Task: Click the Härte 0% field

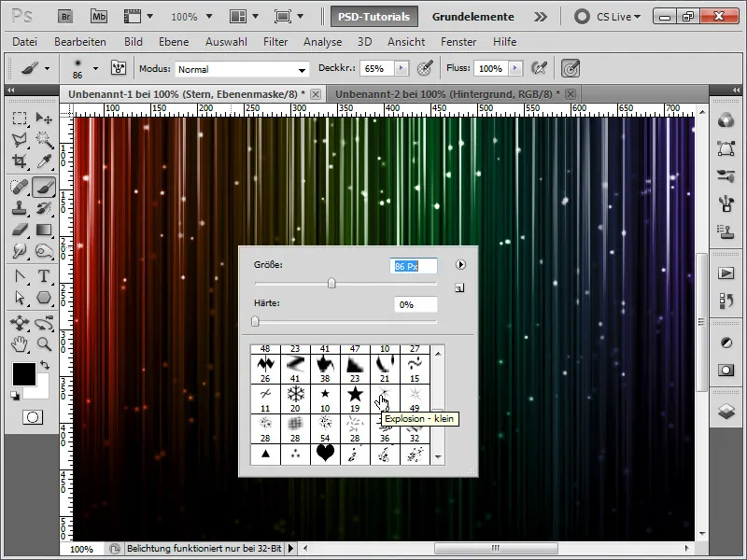Action: click(x=416, y=304)
